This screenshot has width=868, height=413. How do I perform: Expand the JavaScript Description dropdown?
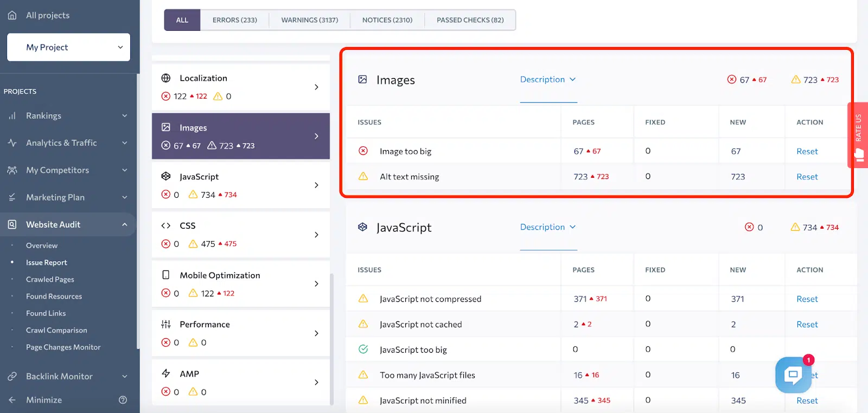click(548, 227)
